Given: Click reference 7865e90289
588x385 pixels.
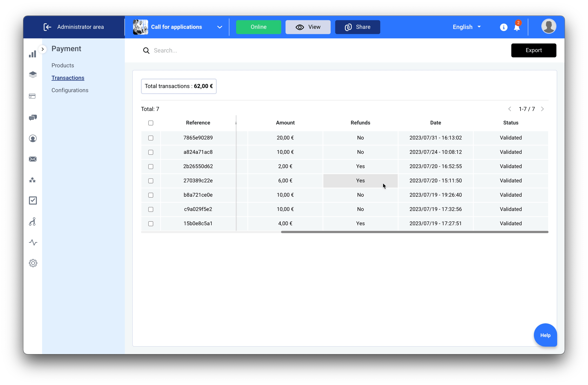Looking at the screenshot, I should pyautogui.click(x=198, y=138).
